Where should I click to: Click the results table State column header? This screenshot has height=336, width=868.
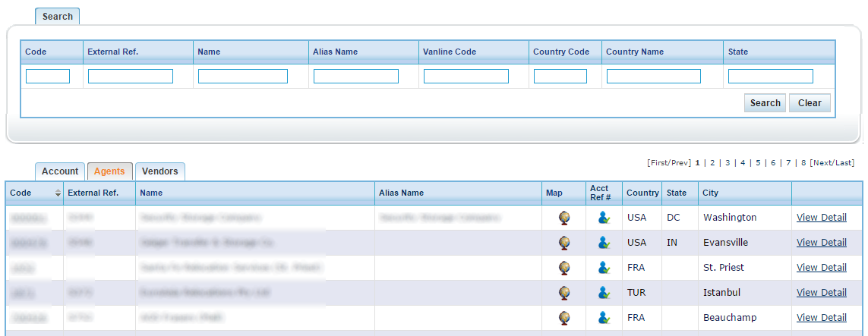tap(680, 193)
